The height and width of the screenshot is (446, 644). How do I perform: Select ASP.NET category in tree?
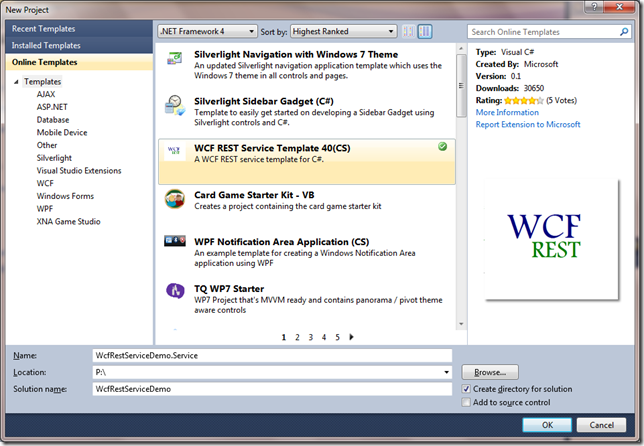pyautogui.click(x=52, y=107)
